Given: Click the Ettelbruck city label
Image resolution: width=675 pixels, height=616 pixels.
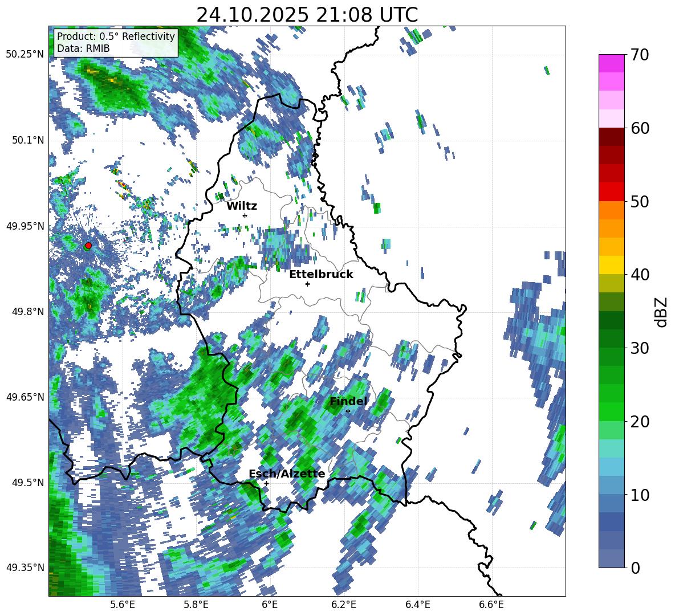Looking at the screenshot, I should coord(321,275).
